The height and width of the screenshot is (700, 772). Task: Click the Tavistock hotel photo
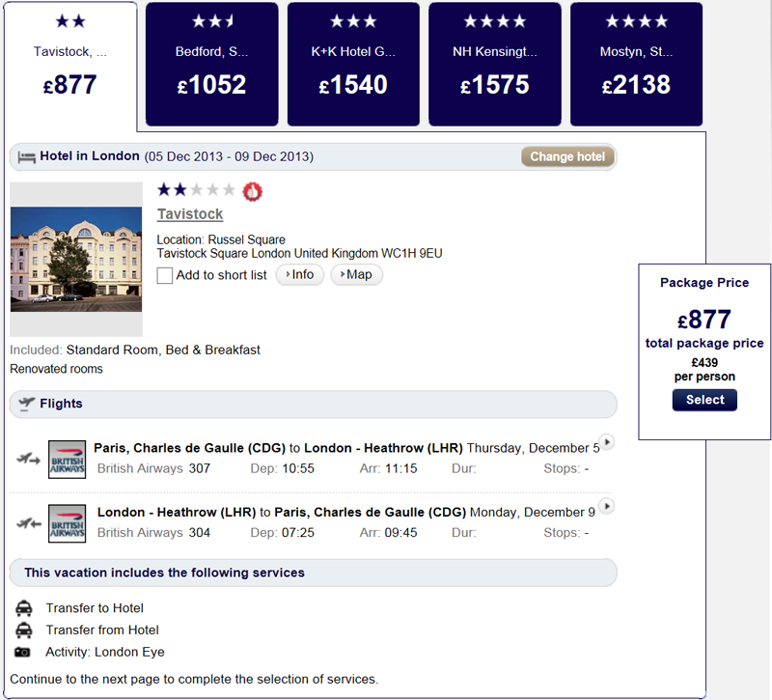[x=76, y=259]
